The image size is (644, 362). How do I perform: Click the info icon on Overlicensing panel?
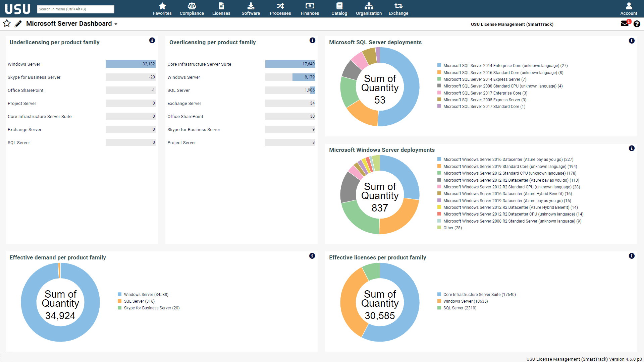(x=313, y=41)
